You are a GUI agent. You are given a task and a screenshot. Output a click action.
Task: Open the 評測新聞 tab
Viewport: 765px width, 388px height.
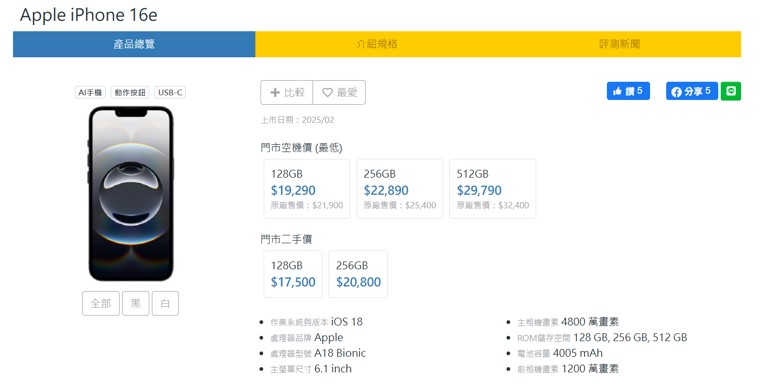[620, 44]
